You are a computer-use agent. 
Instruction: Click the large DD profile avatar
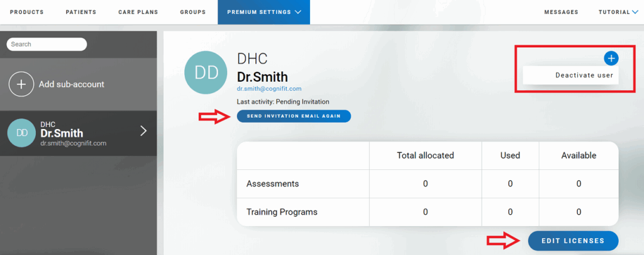(206, 73)
